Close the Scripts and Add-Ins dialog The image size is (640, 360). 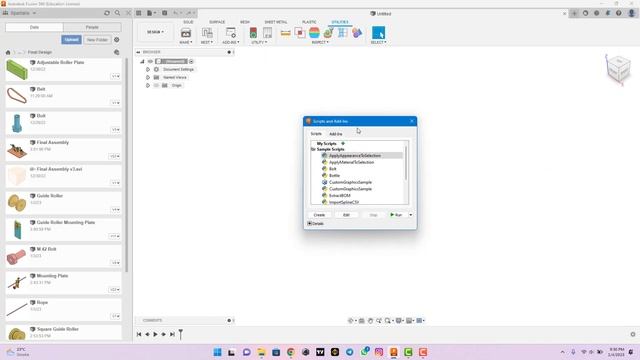(412, 121)
